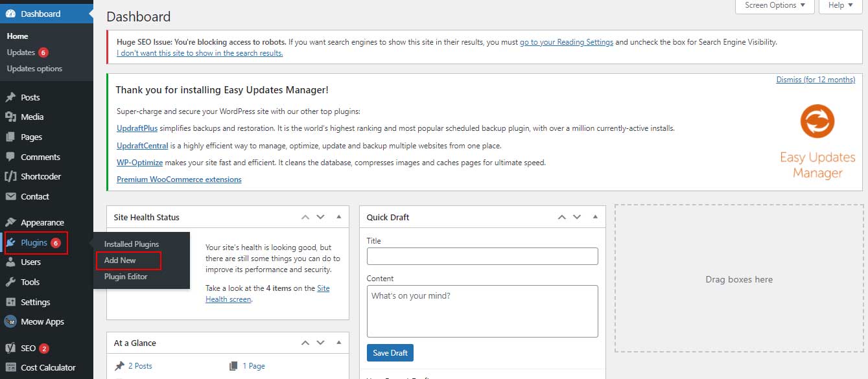
Task: Click the Tools wrench icon
Action: pyautogui.click(x=10, y=282)
